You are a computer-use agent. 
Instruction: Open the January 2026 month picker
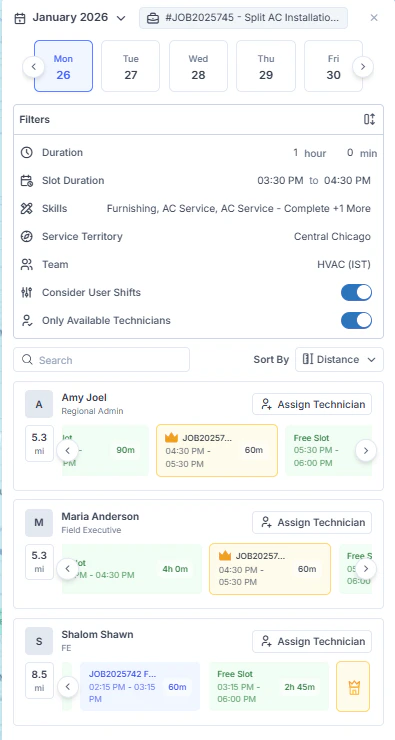[x=70, y=18]
